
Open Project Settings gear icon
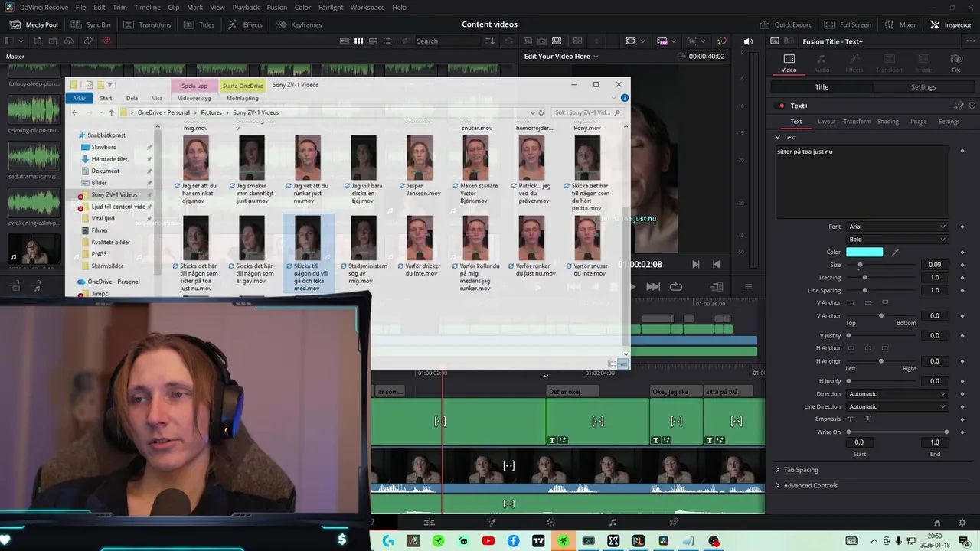962,523
